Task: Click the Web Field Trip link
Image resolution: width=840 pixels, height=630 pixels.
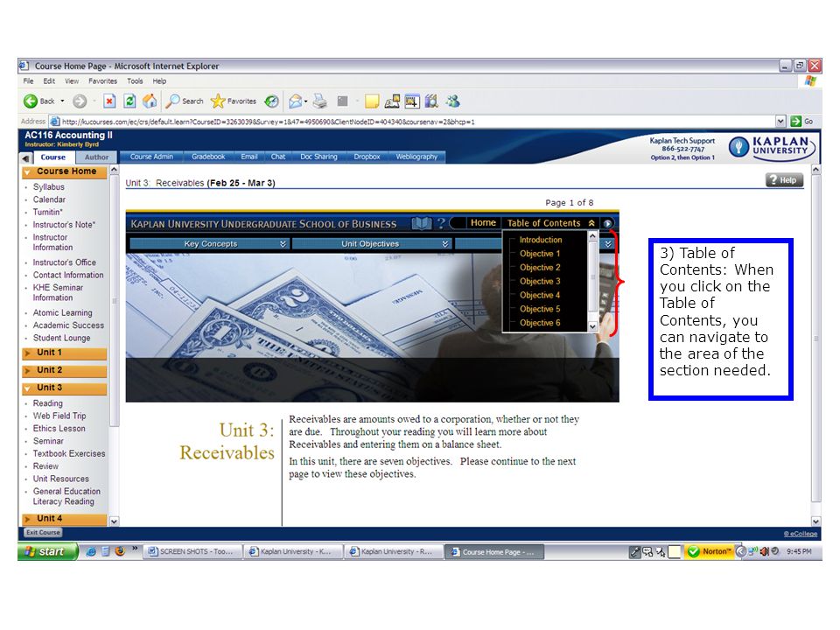Action: (x=59, y=416)
